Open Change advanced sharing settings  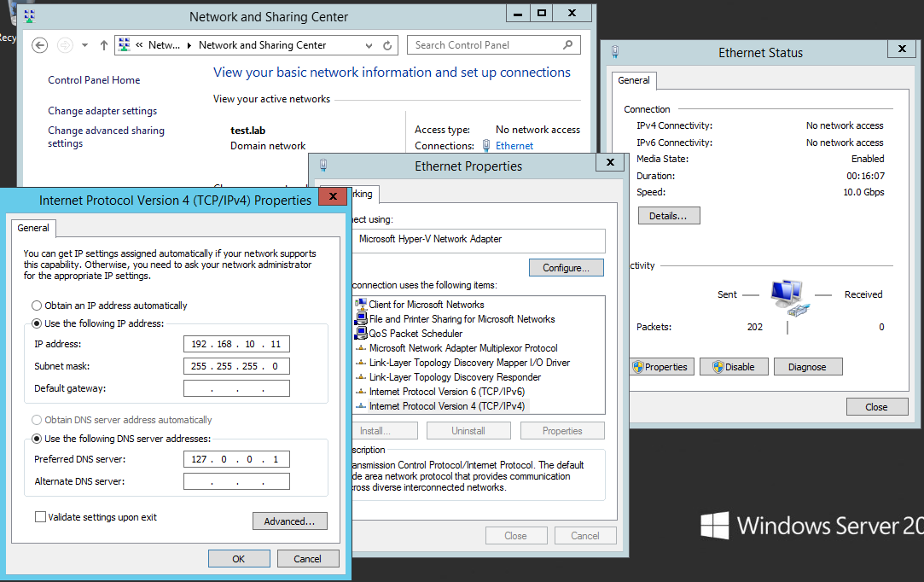[x=106, y=137]
